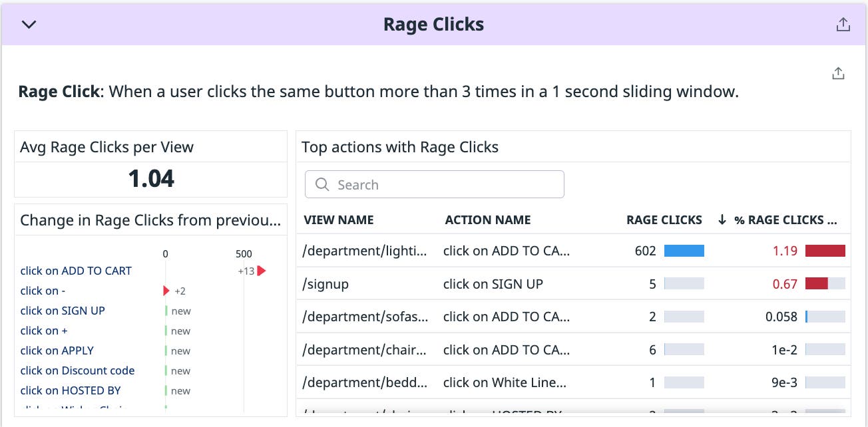868x427 pixels.
Task: Sort the table by the ACTION NAME header
Action: click(x=487, y=219)
